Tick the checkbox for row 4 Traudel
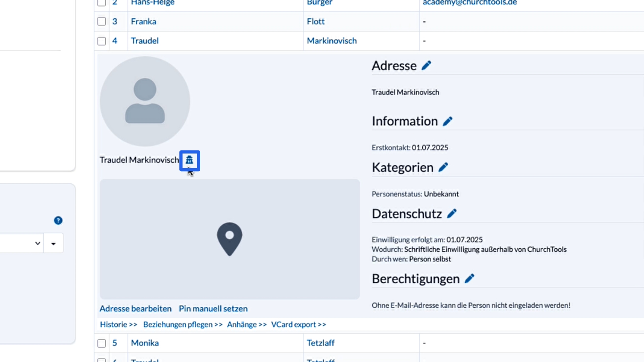The height and width of the screenshot is (362, 644). point(102,41)
